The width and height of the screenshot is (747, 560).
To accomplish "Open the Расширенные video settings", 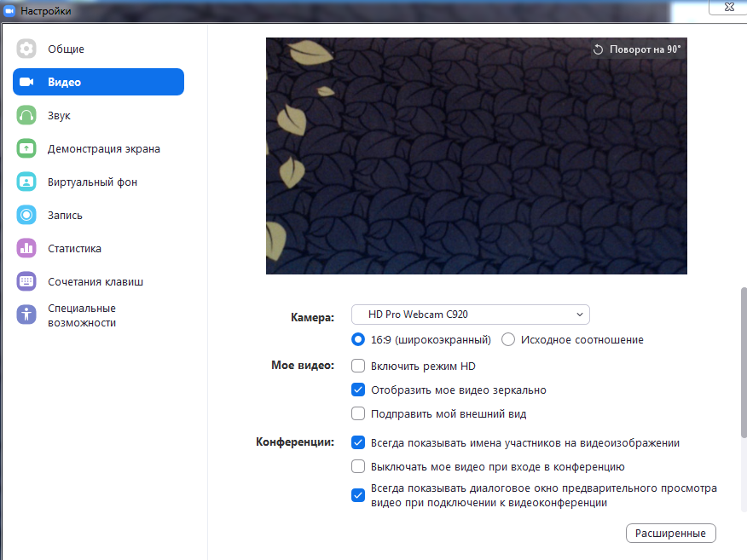I will pos(671,534).
